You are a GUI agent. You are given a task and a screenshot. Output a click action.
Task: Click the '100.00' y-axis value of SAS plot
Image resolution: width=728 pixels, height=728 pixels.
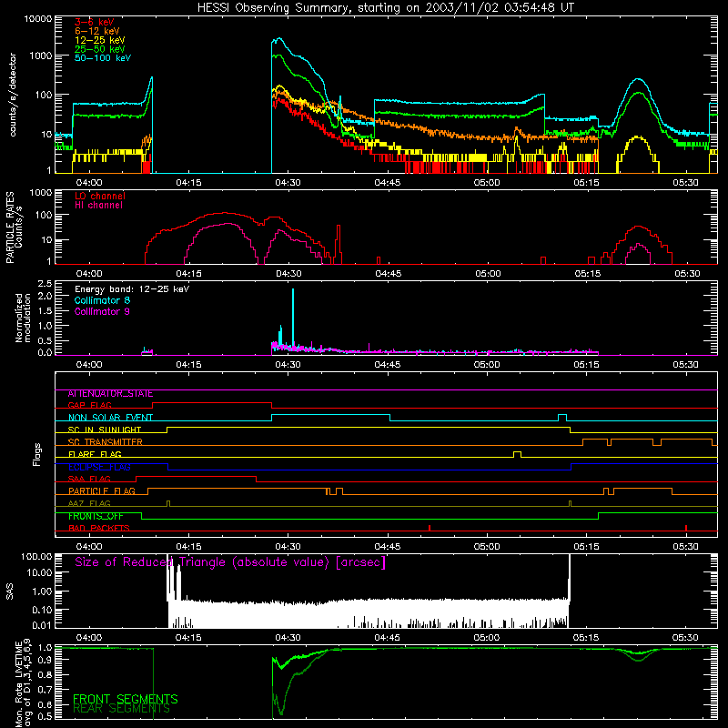tap(36, 556)
